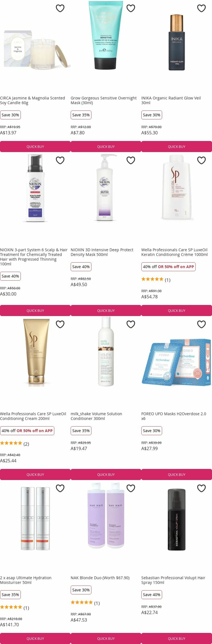Quick buy INIKA Organic Radiant Glow Veil
Viewport: 212px width, 644px height.
pos(177,146)
